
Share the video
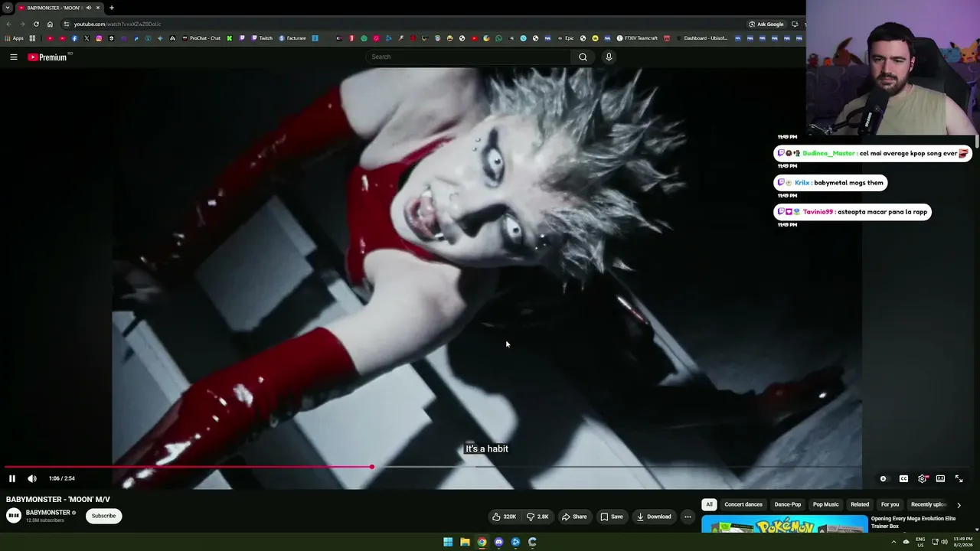[574, 517]
